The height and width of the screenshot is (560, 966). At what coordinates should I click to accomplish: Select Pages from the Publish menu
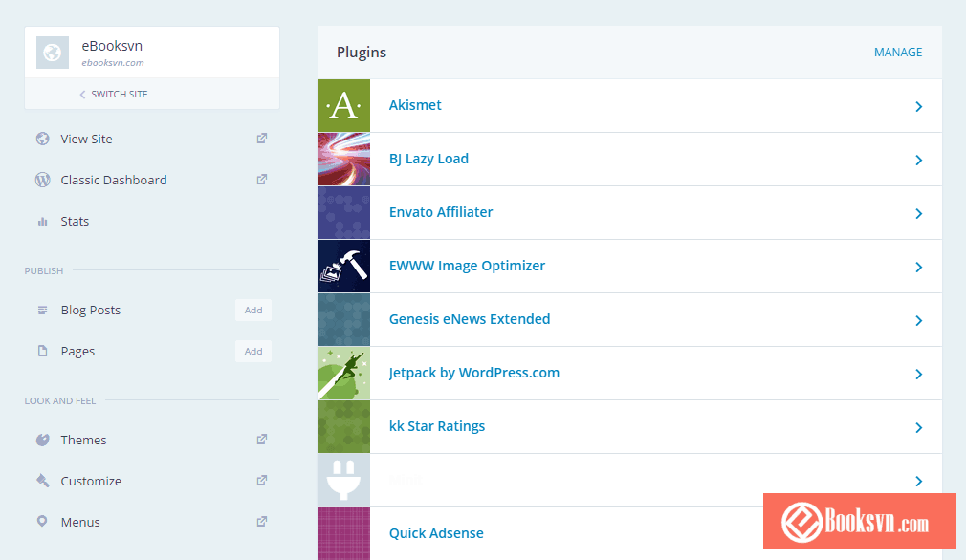coord(78,351)
